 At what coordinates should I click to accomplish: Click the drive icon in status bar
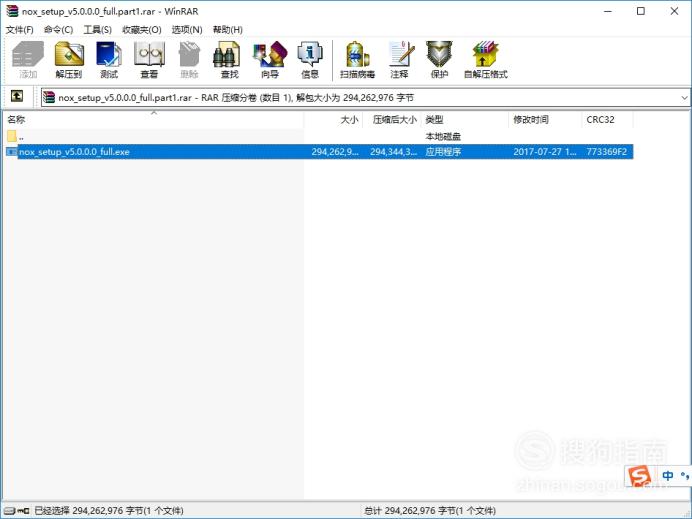(x=10, y=511)
